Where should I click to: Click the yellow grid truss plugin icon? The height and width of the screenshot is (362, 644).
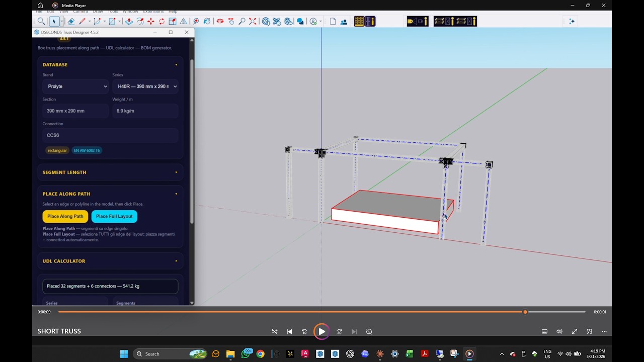coord(359,21)
